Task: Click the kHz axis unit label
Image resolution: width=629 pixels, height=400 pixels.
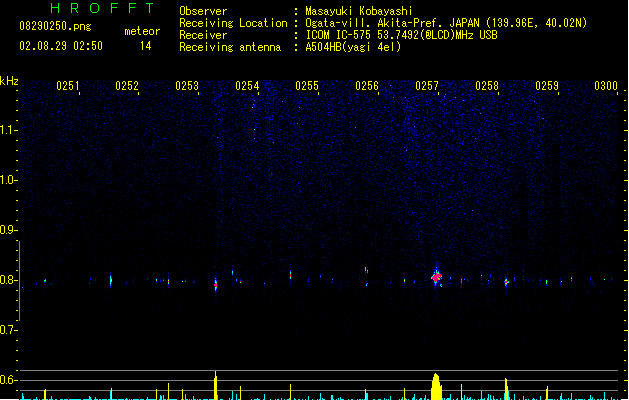Action: point(9,81)
